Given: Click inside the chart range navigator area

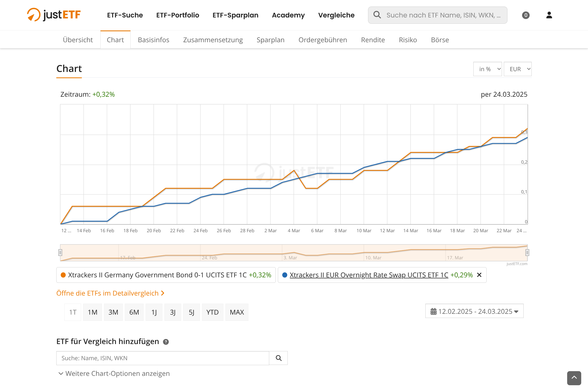Looking at the screenshot, I should coord(294,253).
